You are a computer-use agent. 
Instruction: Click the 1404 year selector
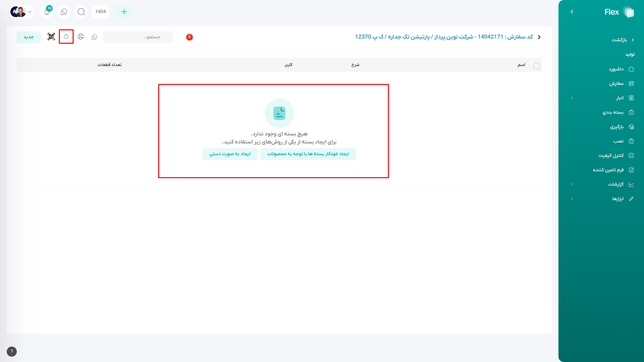(x=100, y=12)
